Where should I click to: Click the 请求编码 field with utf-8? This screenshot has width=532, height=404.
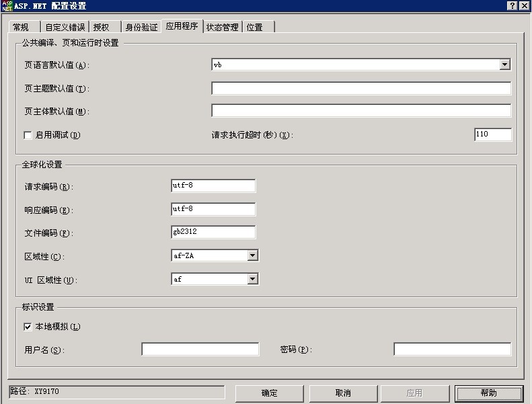point(213,186)
